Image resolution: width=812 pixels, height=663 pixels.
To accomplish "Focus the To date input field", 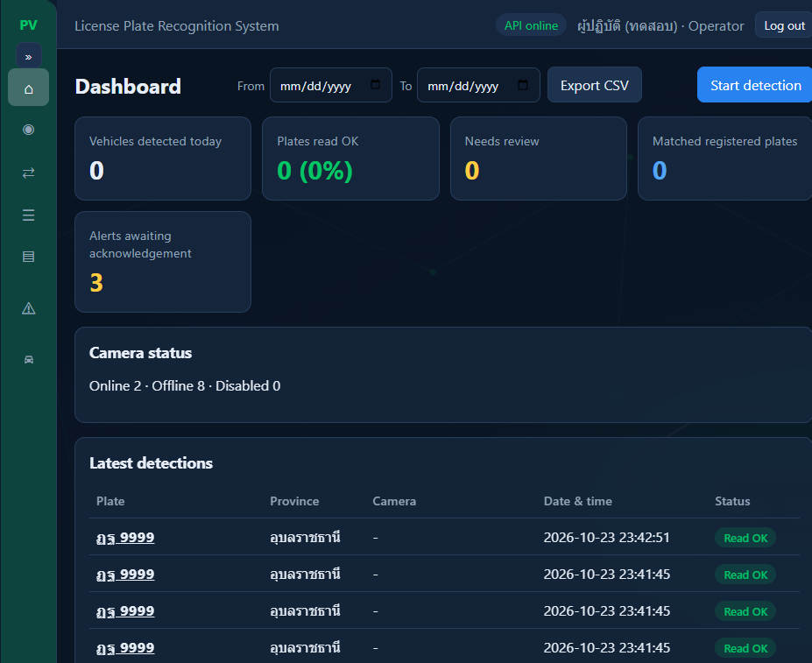I will click(478, 85).
